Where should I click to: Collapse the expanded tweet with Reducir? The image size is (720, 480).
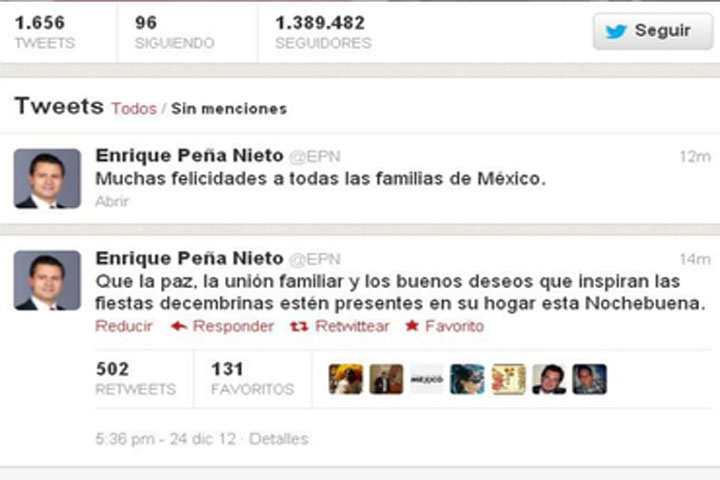pos(124,326)
